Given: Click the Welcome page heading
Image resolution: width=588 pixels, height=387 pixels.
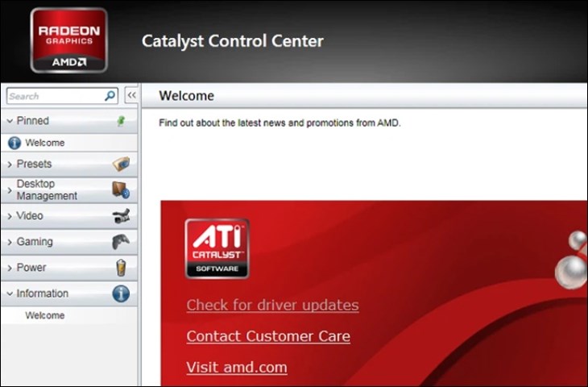Looking at the screenshot, I should [186, 96].
